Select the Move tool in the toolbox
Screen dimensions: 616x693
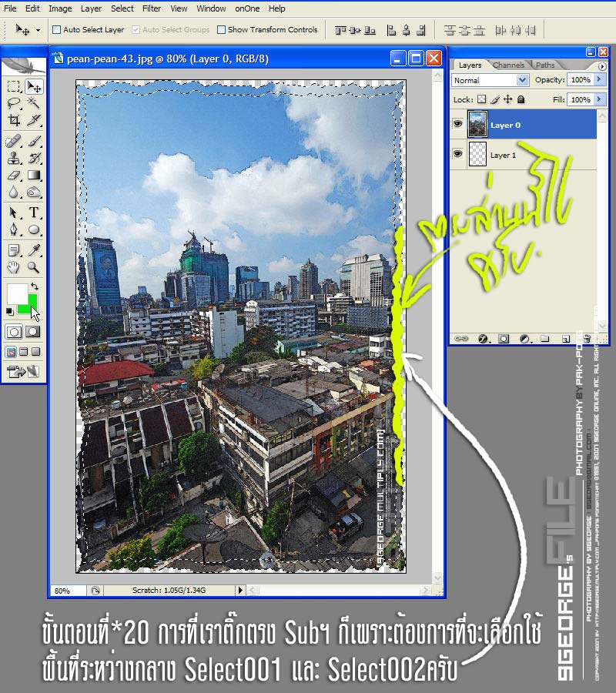[34, 86]
